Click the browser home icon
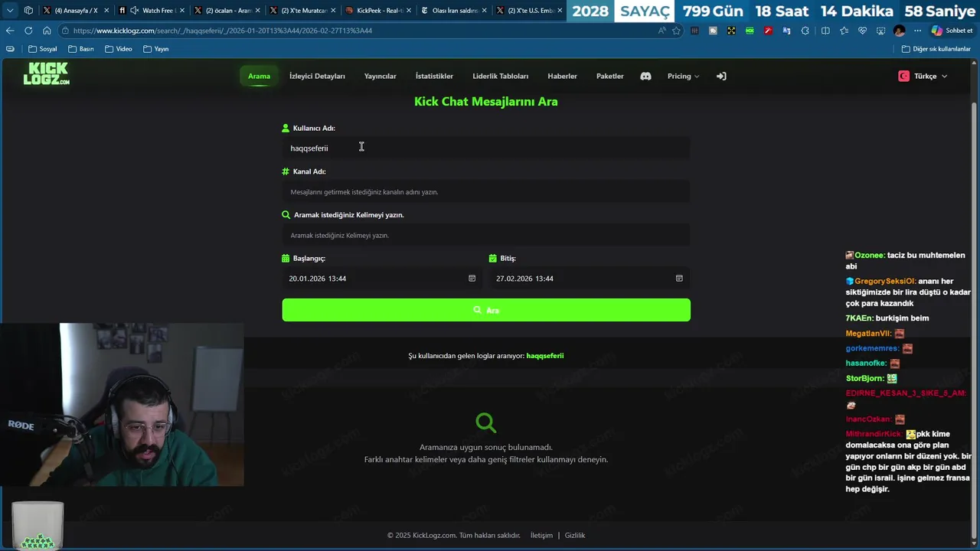This screenshot has width=980, height=551. click(47, 31)
